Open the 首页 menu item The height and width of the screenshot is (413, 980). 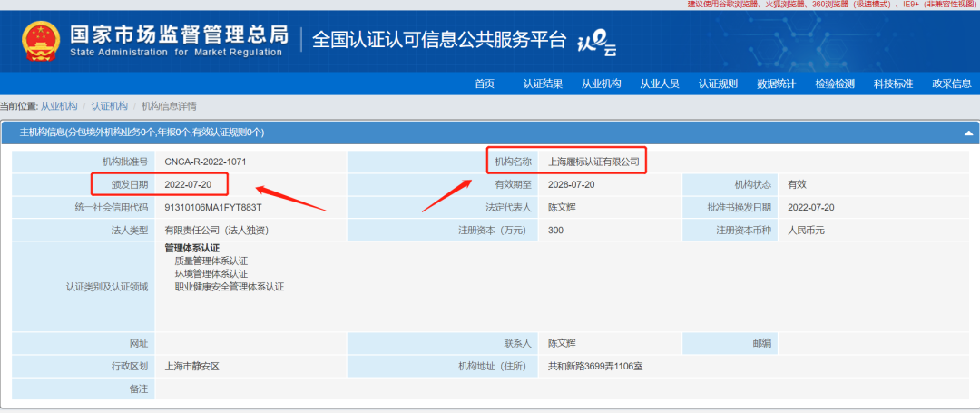[x=485, y=84]
